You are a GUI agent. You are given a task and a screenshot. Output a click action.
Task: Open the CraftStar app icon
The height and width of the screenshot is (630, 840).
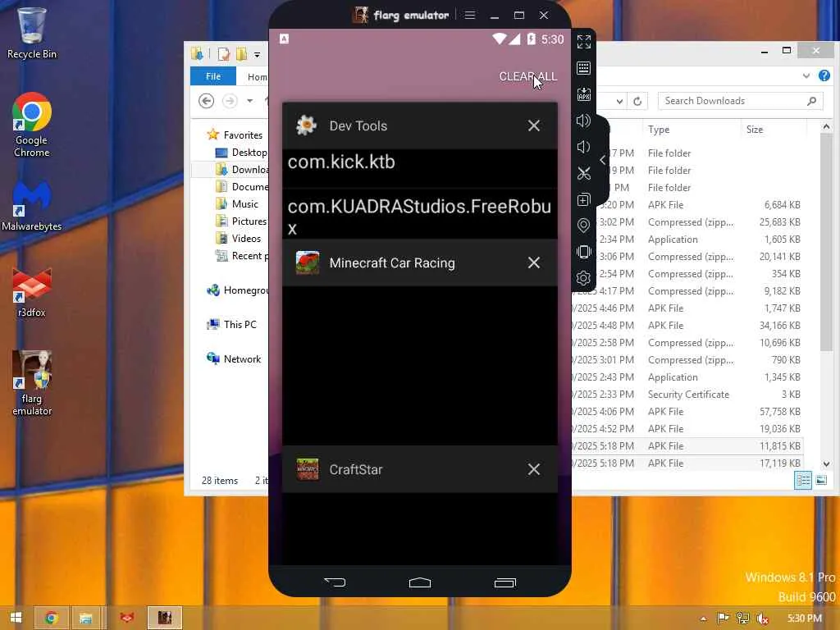[x=308, y=469]
